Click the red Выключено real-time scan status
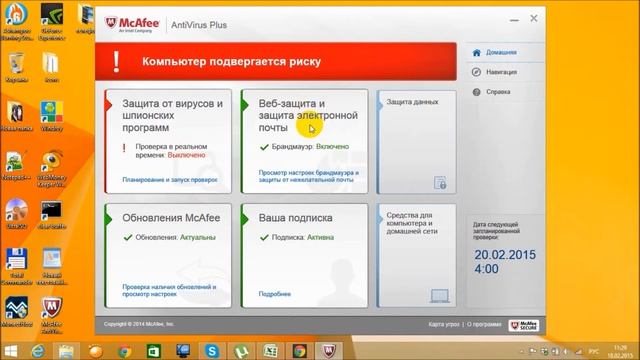The image size is (640, 360). tap(187, 155)
